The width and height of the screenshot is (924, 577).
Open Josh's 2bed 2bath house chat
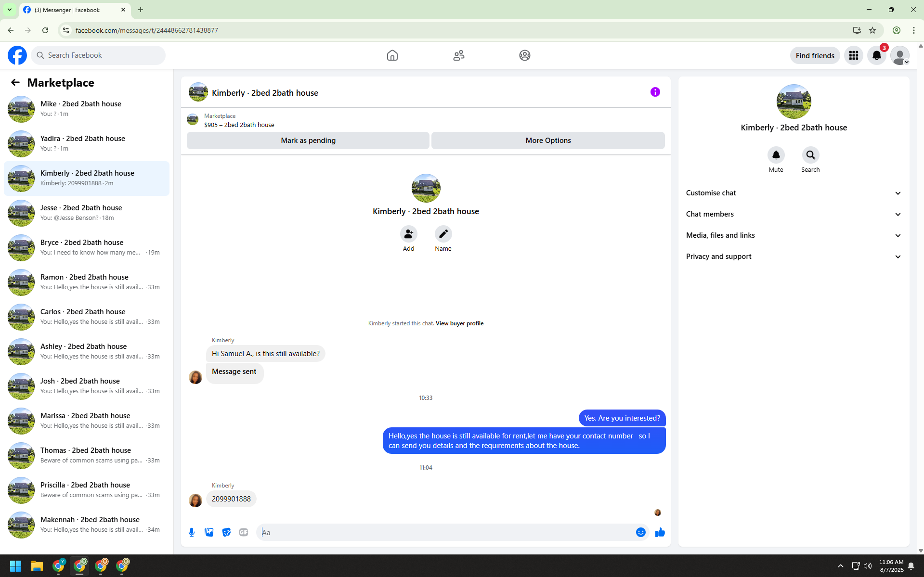(x=87, y=386)
